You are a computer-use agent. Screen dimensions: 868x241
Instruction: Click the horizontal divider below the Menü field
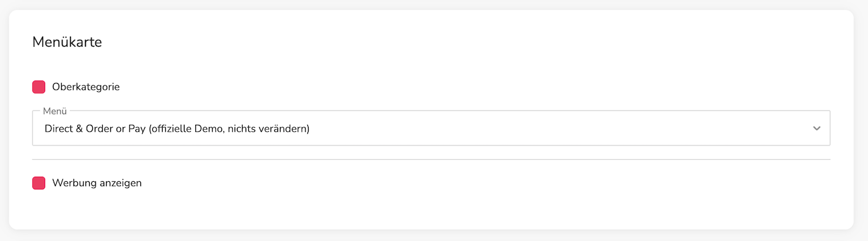pos(431,159)
